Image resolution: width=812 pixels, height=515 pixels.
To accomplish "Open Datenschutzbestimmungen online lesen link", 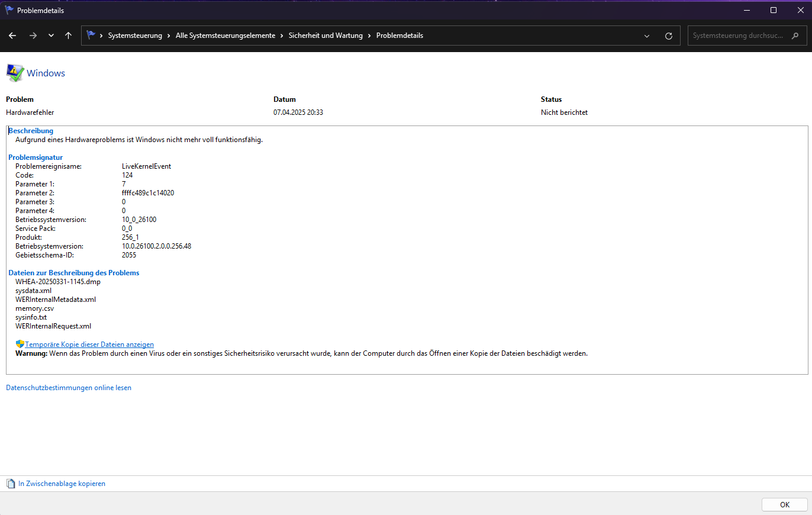I will point(69,388).
